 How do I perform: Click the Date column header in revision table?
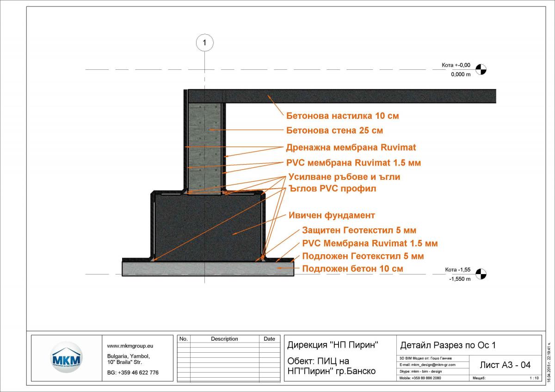coord(269,339)
